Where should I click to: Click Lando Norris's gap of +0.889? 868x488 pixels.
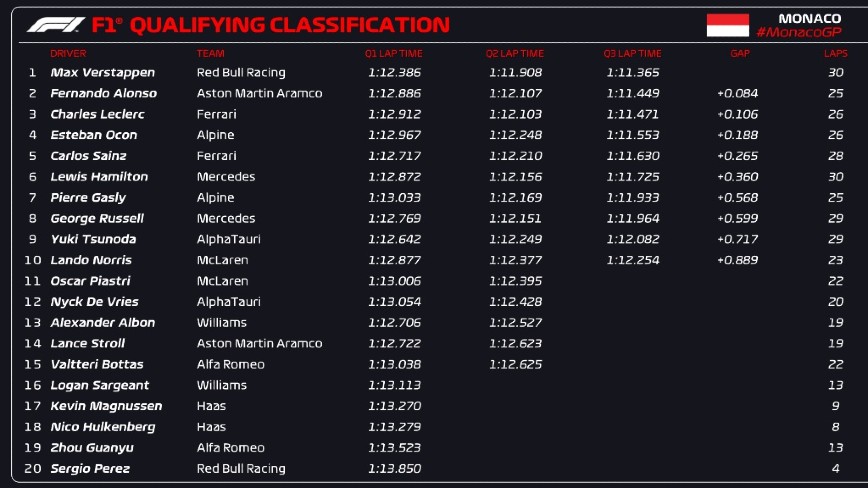[737, 260]
